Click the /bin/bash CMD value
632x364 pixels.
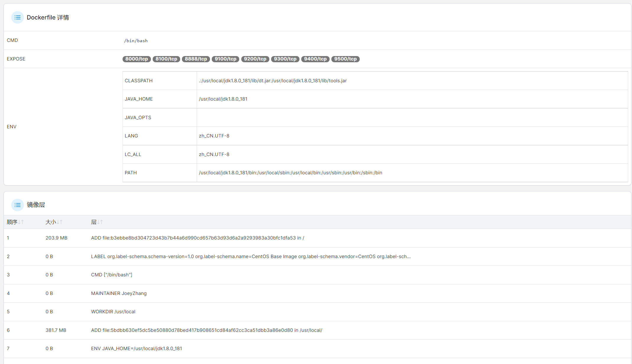coord(136,41)
